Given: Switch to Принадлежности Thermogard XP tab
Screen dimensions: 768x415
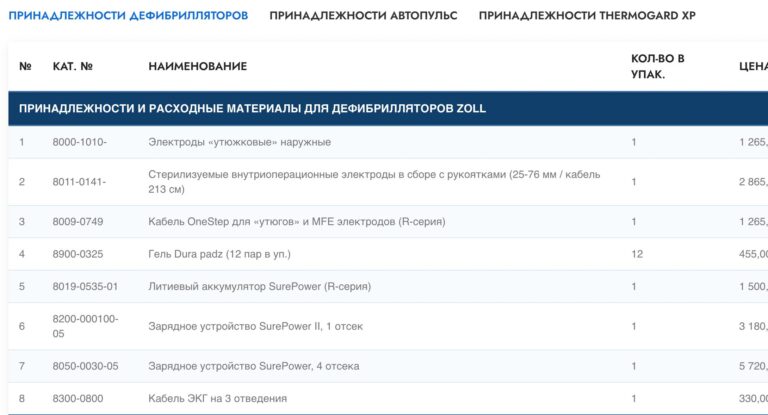Looking at the screenshot, I should coord(587,16).
